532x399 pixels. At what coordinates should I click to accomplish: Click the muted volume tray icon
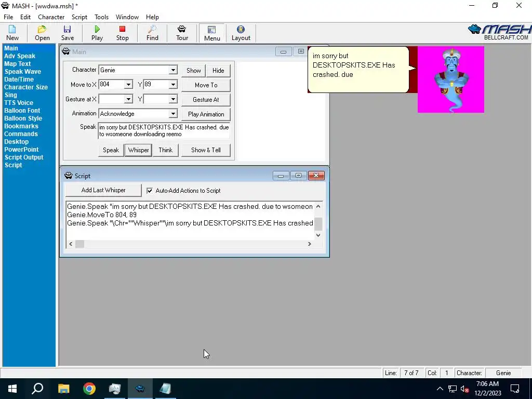pyautogui.click(x=465, y=389)
